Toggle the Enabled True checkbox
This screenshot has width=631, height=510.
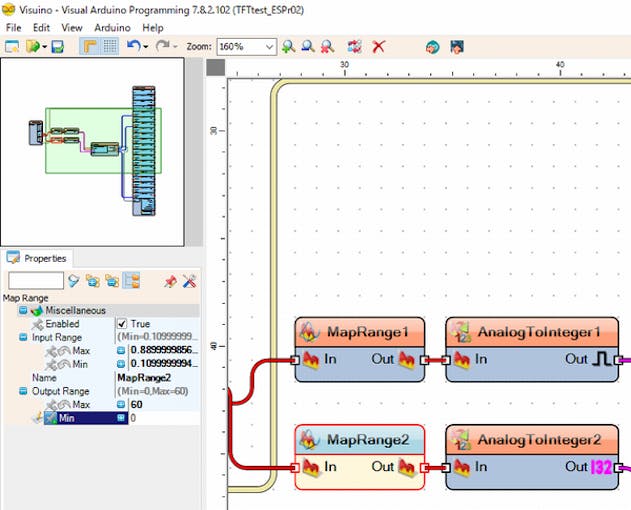point(122,324)
